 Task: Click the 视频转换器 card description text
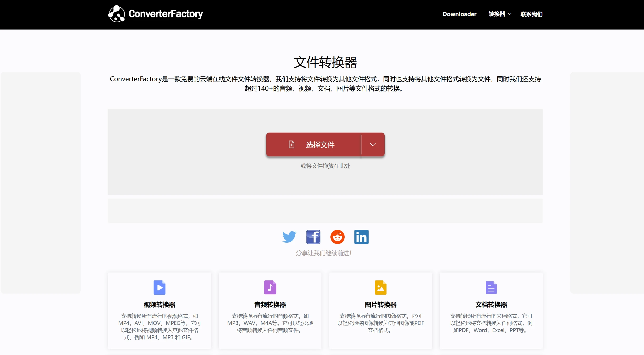pyautogui.click(x=160, y=327)
